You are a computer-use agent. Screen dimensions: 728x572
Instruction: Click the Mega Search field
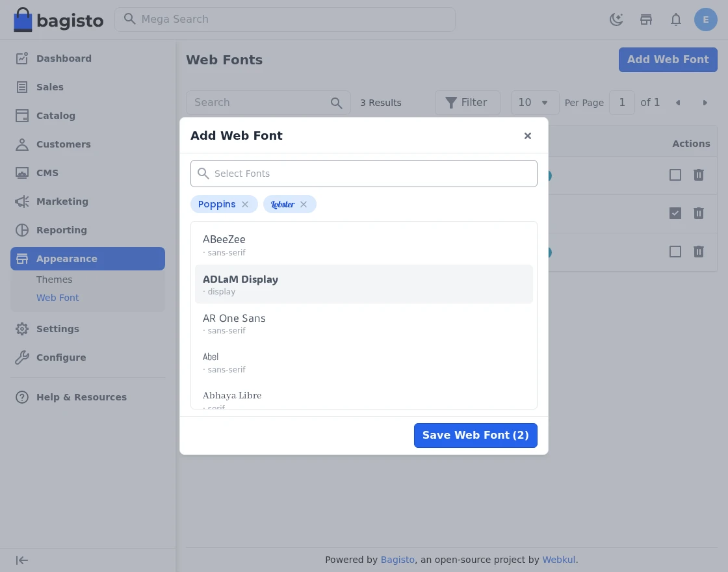coord(285,19)
